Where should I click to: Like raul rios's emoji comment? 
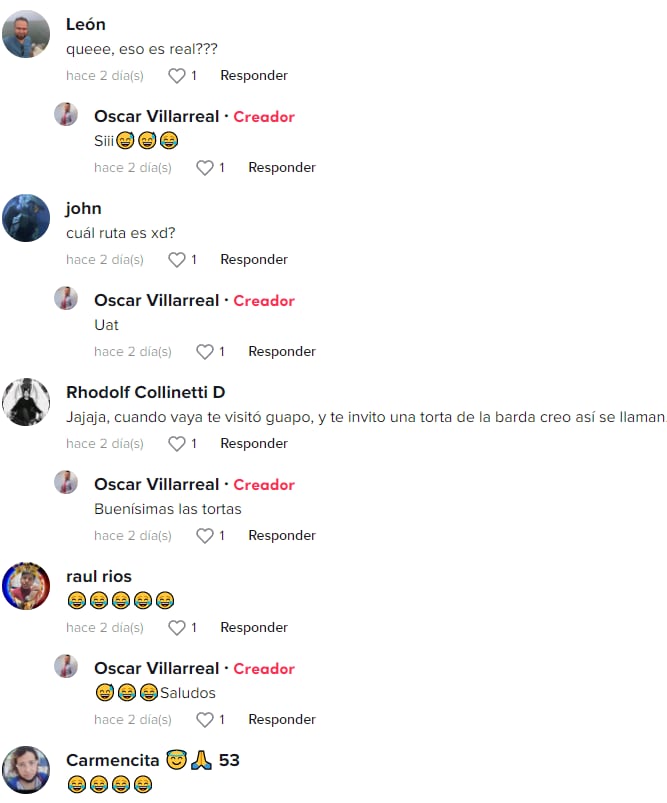pyautogui.click(x=177, y=627)
